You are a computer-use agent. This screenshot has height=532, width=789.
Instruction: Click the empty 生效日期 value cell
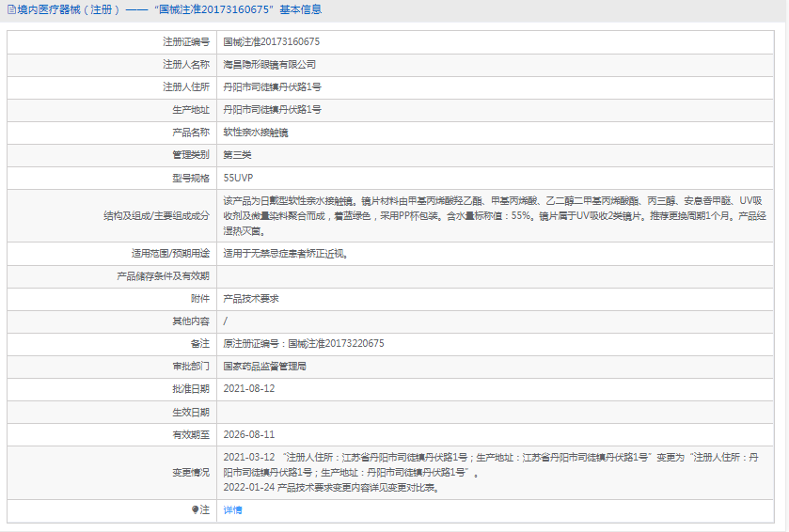click(x=498, y=412)
